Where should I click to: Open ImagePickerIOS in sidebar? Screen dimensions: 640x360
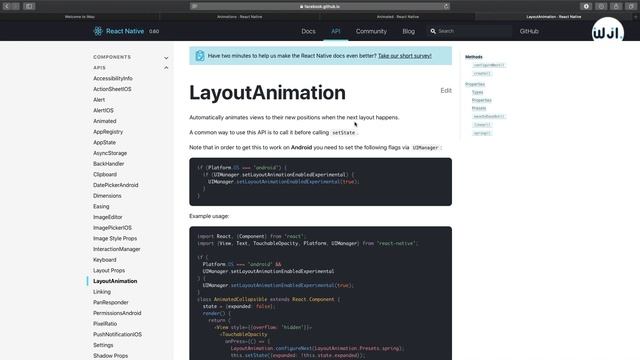pos(112,228)
